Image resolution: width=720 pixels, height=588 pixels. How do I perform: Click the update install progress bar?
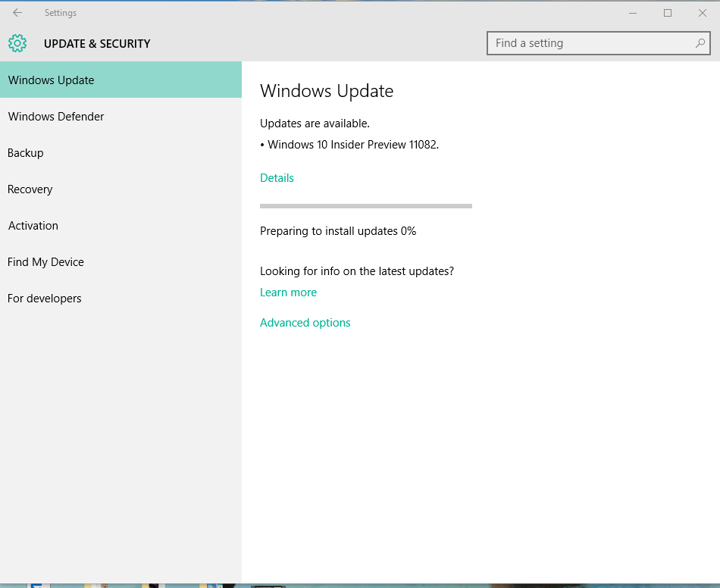point(366,206)
